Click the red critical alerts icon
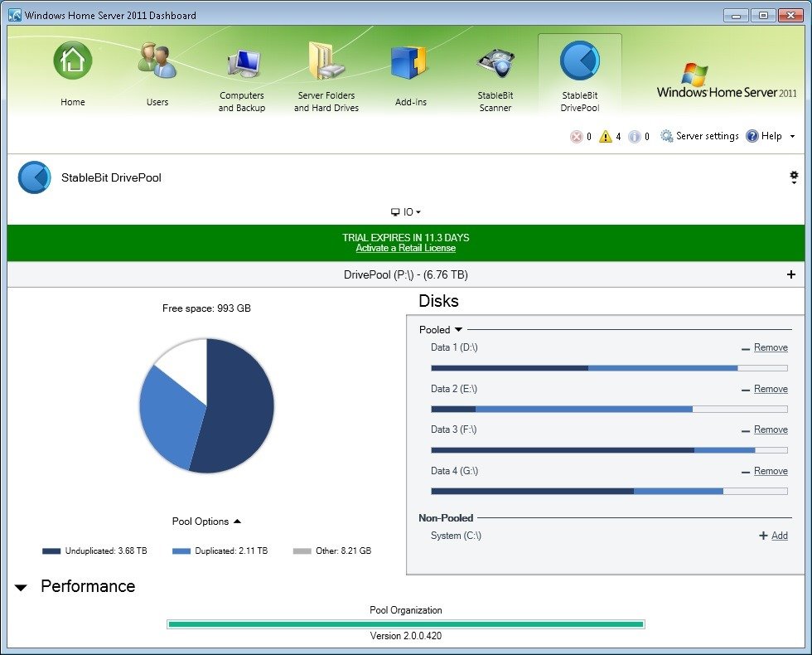 click(x=577, y=136)
